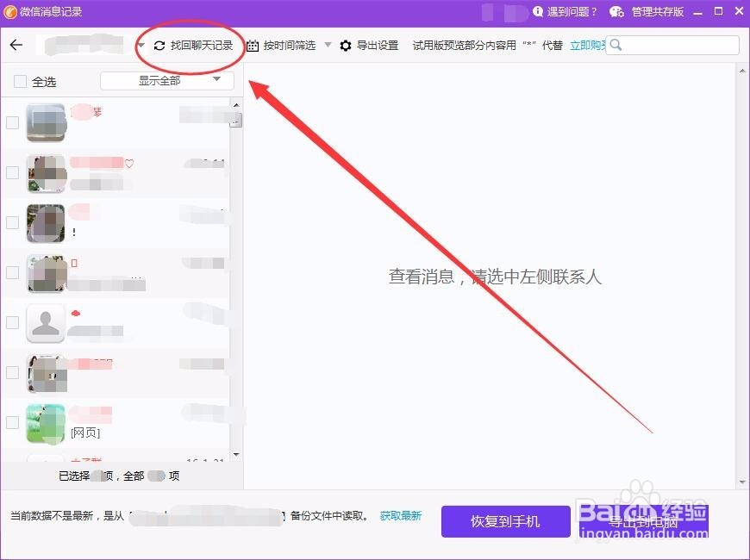The image size is (750, 560).
Task: Select the default gray silhouette avatar contact
Action: click(x=46, y=323)
